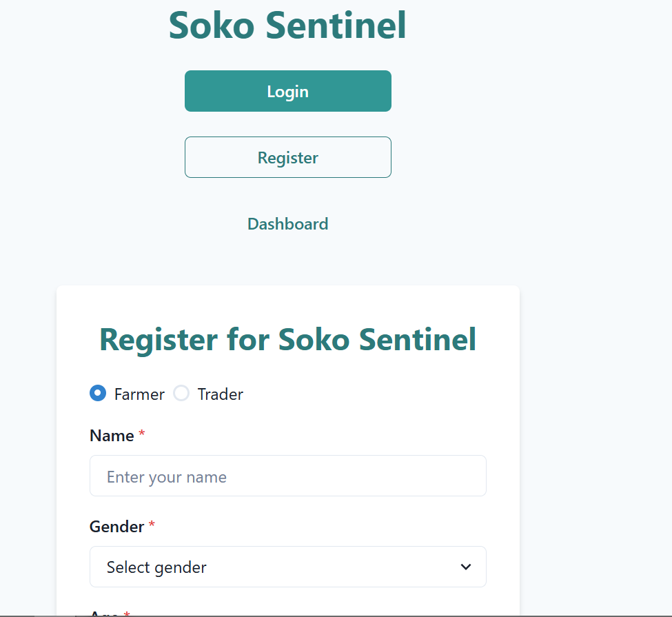The image size is (672, 617).
Task: Click the red asterisk beside Age
Action: pos(127,613)
